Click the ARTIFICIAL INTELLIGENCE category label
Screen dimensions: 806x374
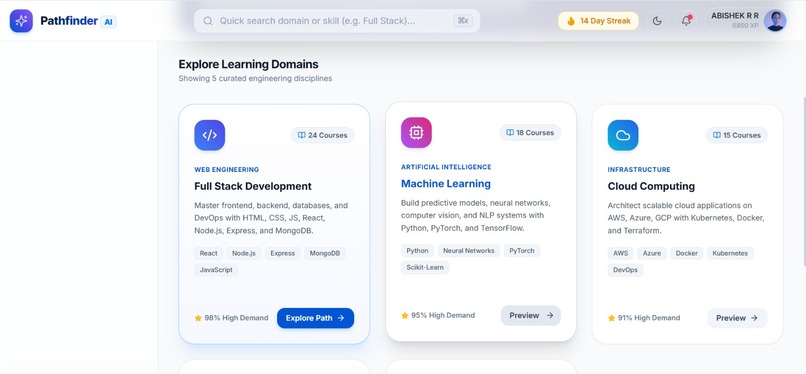pyautogui.click(x=446, y=167)
